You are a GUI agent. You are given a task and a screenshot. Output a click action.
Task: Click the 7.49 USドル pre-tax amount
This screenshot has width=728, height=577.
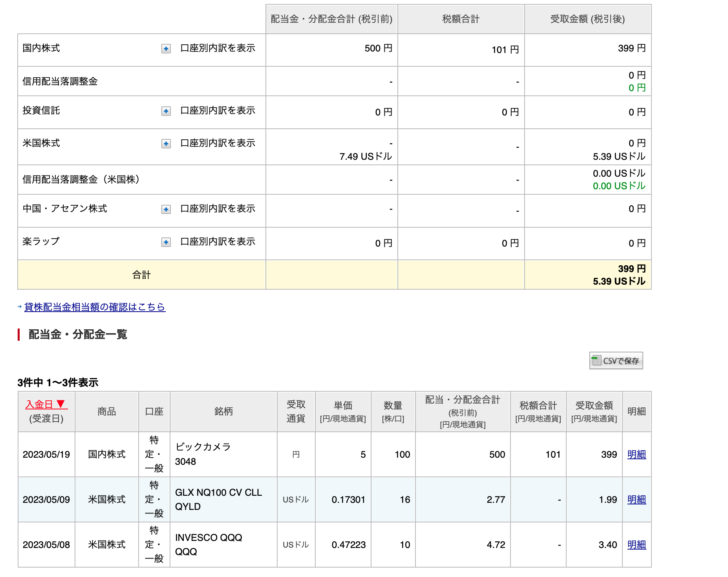(x=366, y=157)
